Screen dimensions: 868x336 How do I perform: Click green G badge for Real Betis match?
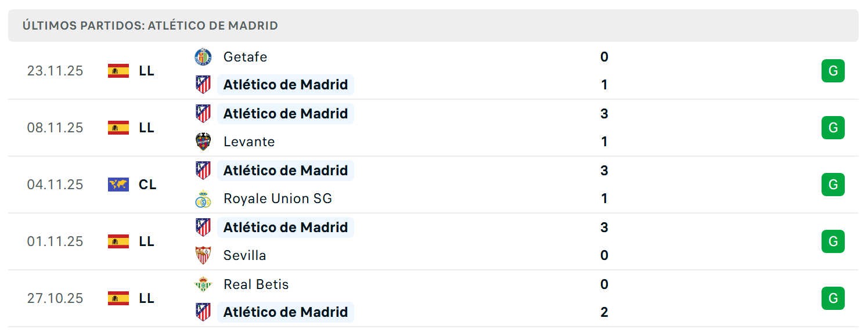click(x=833, y=298)
